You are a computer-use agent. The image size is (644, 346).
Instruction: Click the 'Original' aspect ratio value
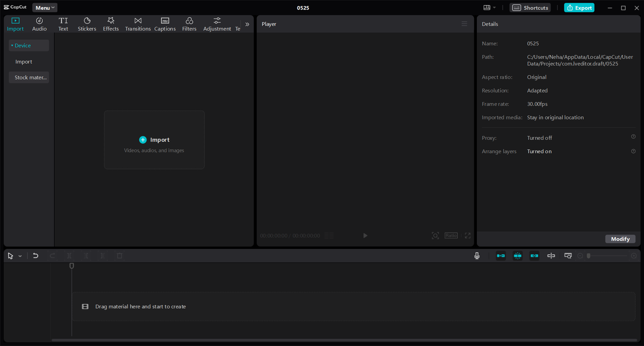[x=537, y=78]
